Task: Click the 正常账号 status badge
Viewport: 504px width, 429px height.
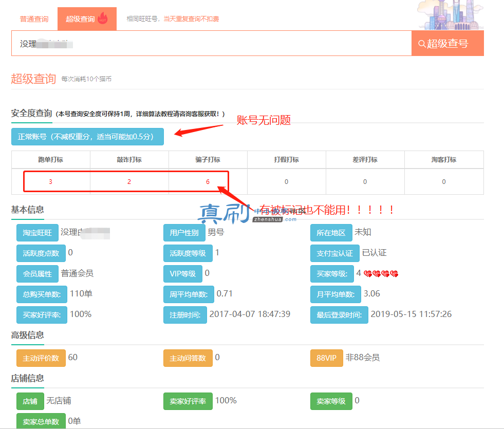Action: [x=87, y=137]
